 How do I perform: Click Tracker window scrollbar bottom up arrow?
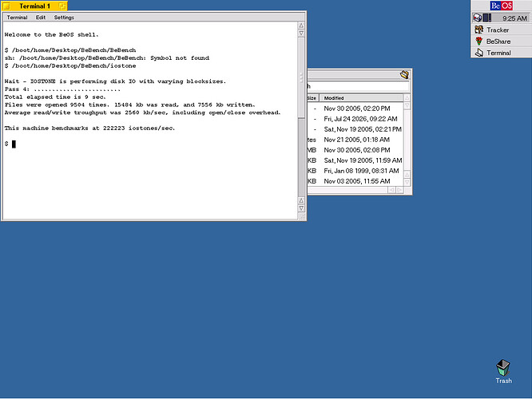pyautogui.click(x=407, y=175)
